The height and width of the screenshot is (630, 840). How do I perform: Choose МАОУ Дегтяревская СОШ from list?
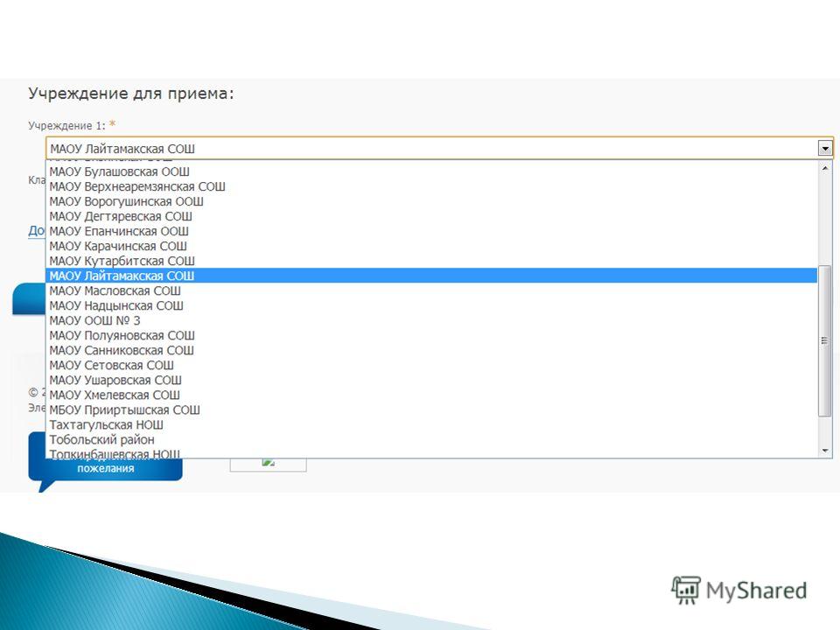coord(431,217)
